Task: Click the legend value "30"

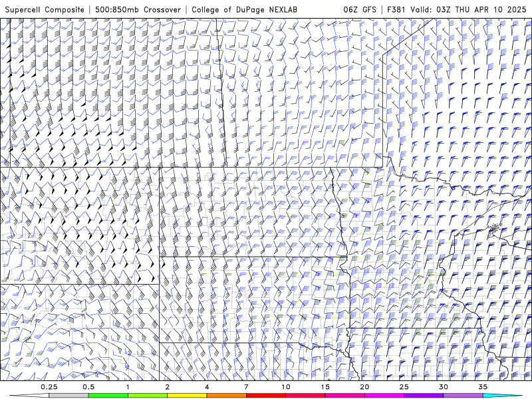Action: [x=444, y=387]
